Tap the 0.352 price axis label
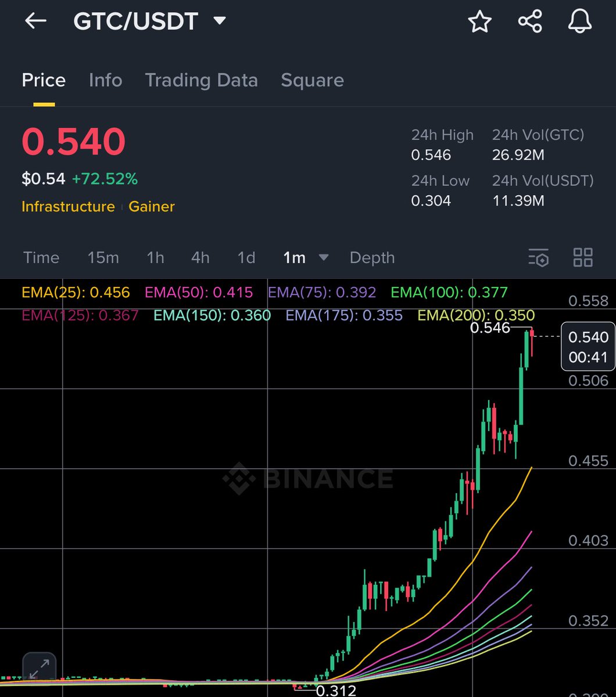The height and width of the screenshot is (697, 616). pos(588,621)
